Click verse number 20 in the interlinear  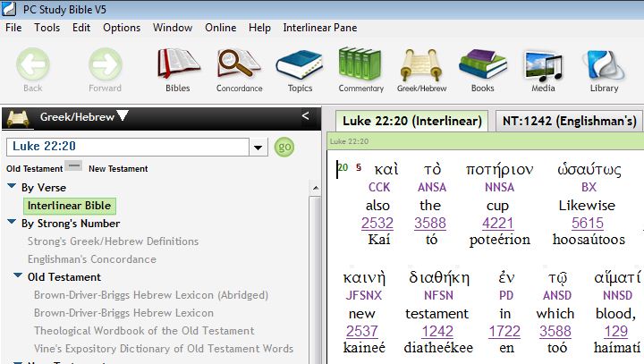pyautogui.click(x=343, y=167)
